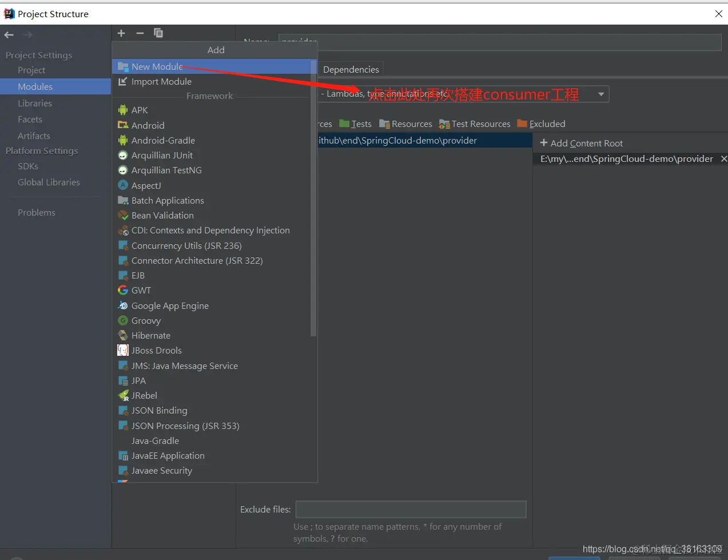Select the SpringCloud-demo\provider tree row

tap(425, 140)
